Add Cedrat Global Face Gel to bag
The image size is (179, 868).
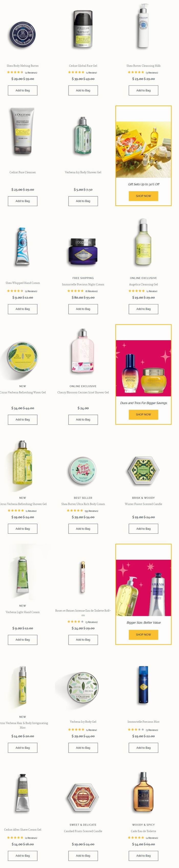83,90
